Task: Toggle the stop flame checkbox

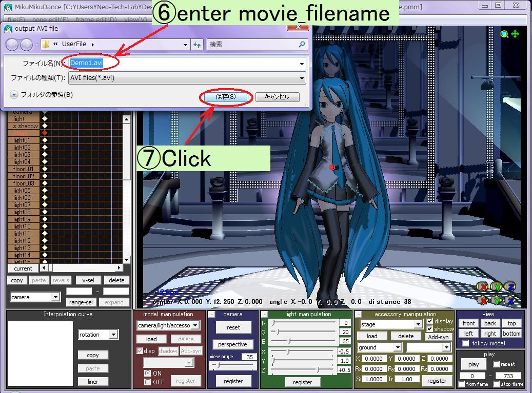Action: [x=497, y=384]
